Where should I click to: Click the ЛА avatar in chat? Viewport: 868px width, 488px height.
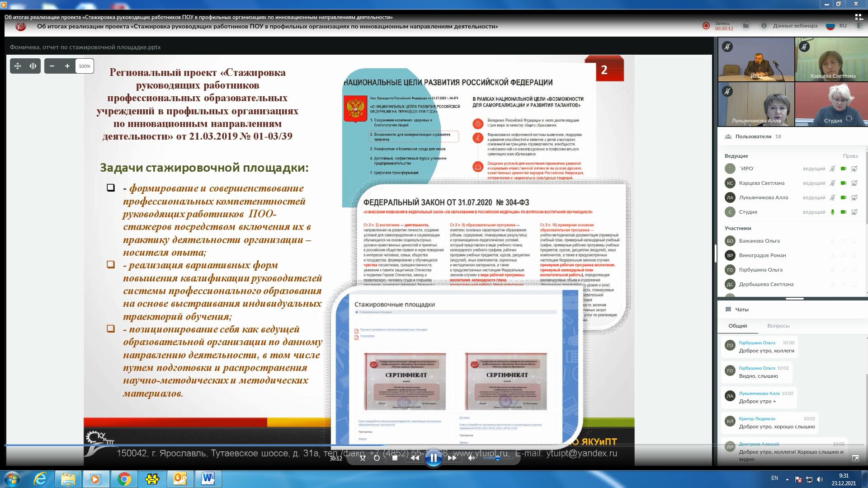point(730,396)
